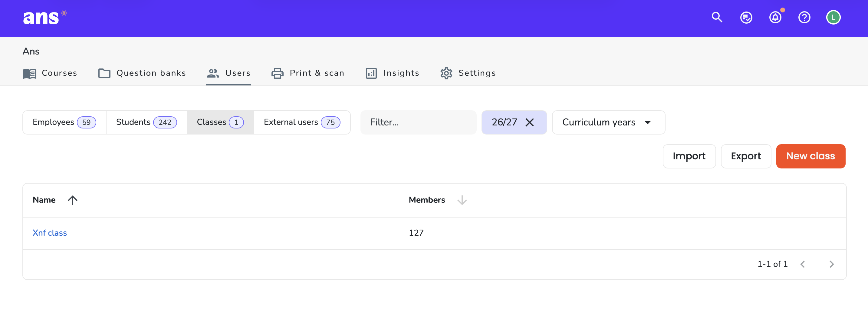
Task: Go to the previous page chevron
Action: click(802, 264)
